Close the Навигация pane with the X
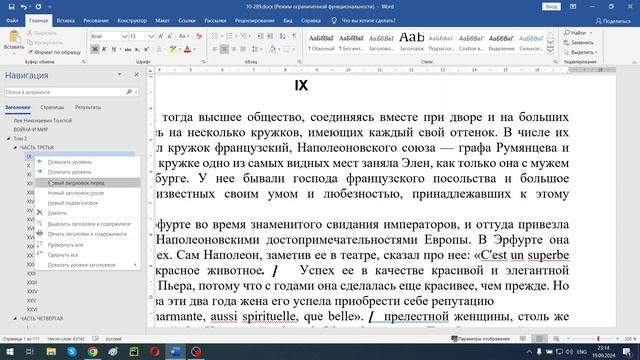The height and width of the screenshot is (360, 640). pos(136,75)
